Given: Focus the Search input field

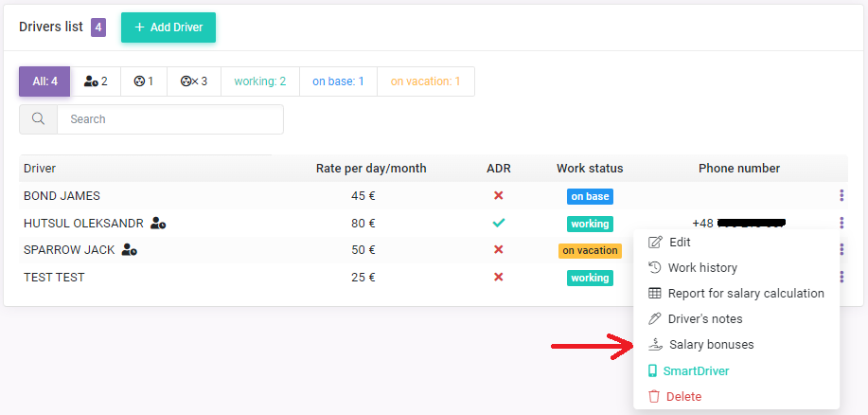Looking at the screenshot, I should coord(170,119).
